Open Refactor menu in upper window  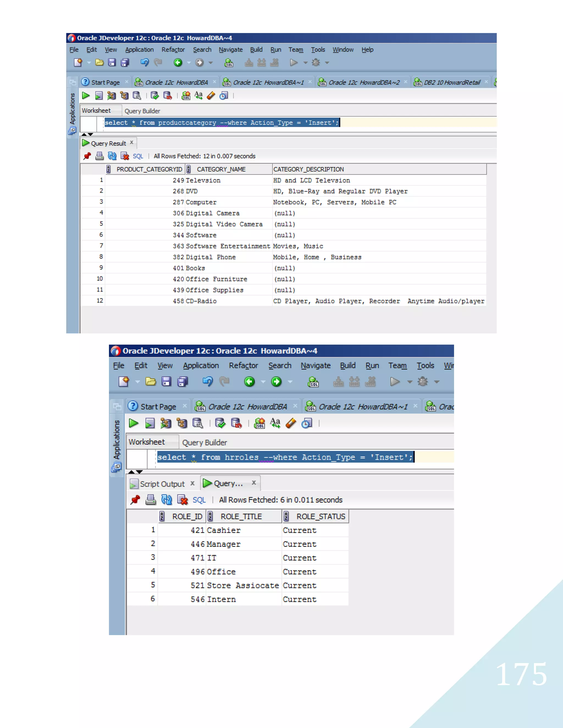coord(173,50)
